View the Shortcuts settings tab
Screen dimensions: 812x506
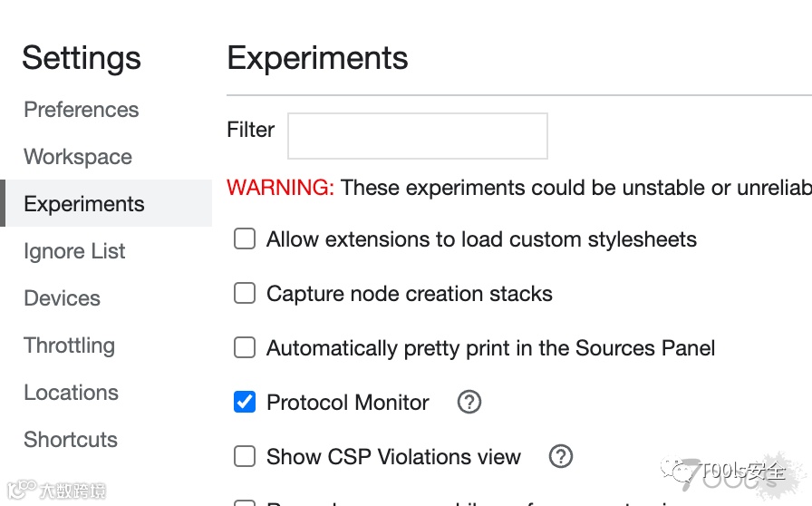tap(71, 440)
